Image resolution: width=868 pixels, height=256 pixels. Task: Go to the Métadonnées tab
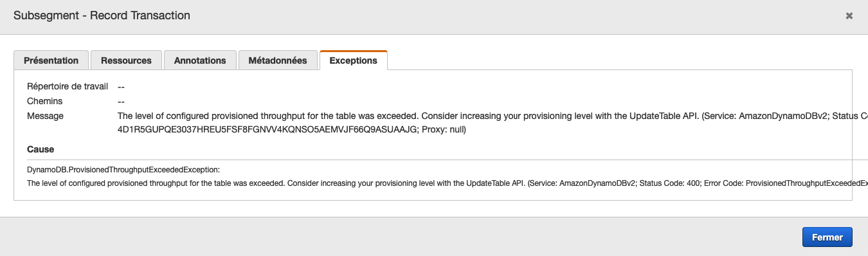point(278,60)
